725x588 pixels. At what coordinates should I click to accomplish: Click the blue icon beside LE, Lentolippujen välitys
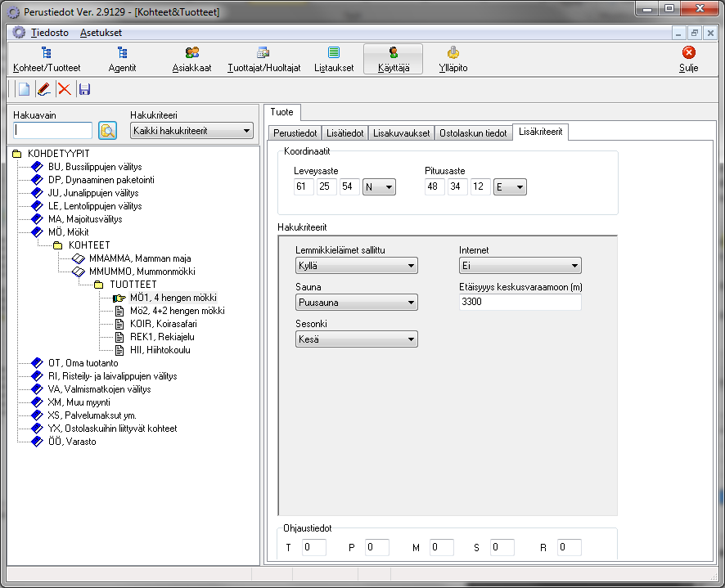click(x=37, y=206)
